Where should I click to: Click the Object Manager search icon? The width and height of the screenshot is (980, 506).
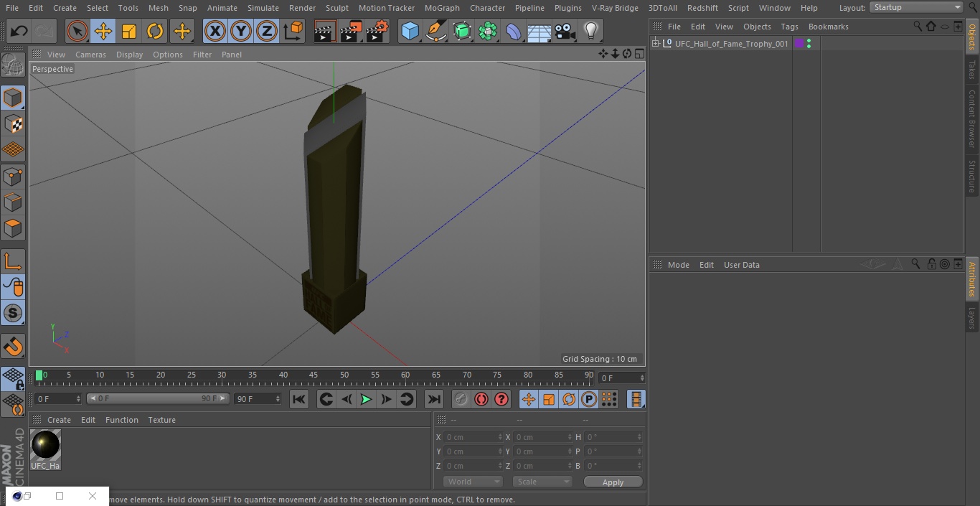918,26
